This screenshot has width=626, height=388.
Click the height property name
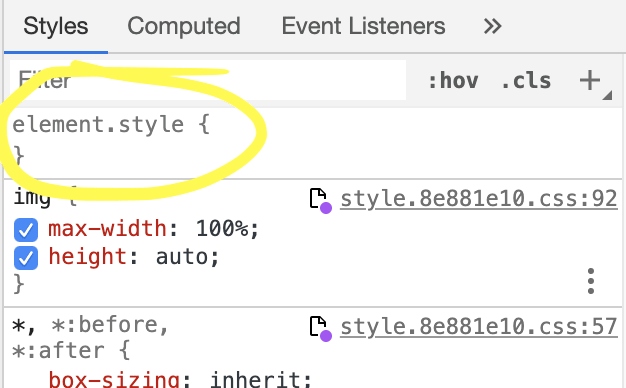87,256
